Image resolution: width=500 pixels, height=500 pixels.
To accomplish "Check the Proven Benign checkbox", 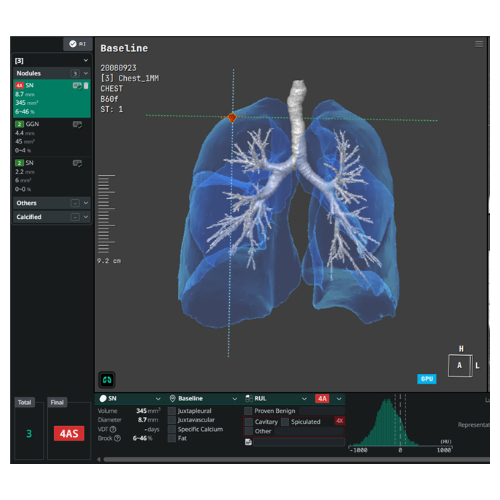I will (x=248, y=411).
